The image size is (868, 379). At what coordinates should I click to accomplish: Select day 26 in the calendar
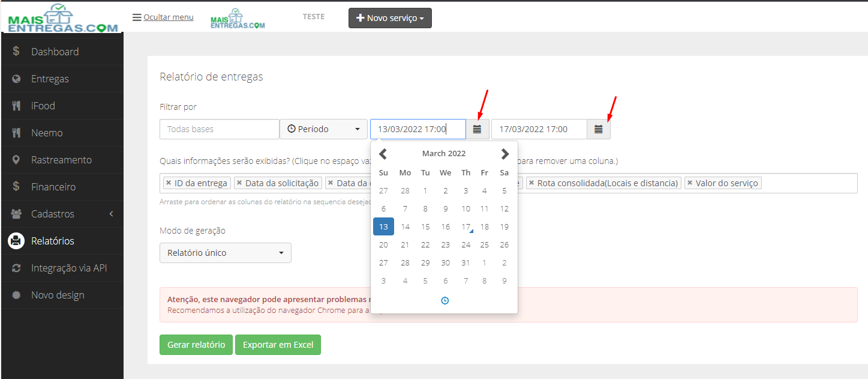click(504, 245)
